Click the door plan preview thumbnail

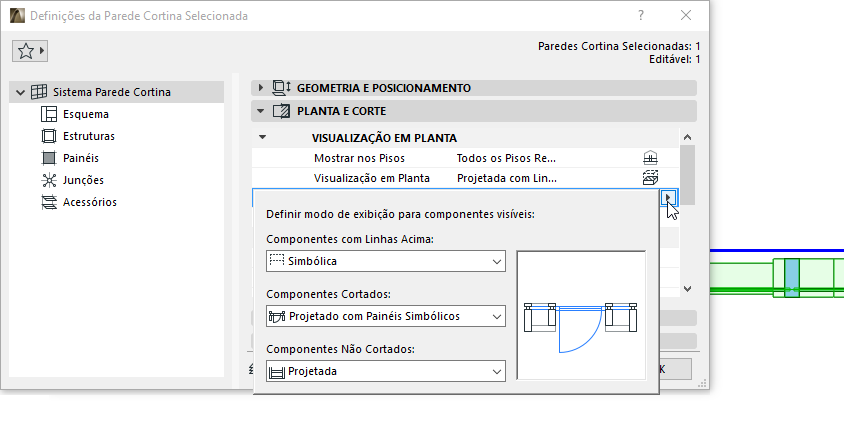581,315
